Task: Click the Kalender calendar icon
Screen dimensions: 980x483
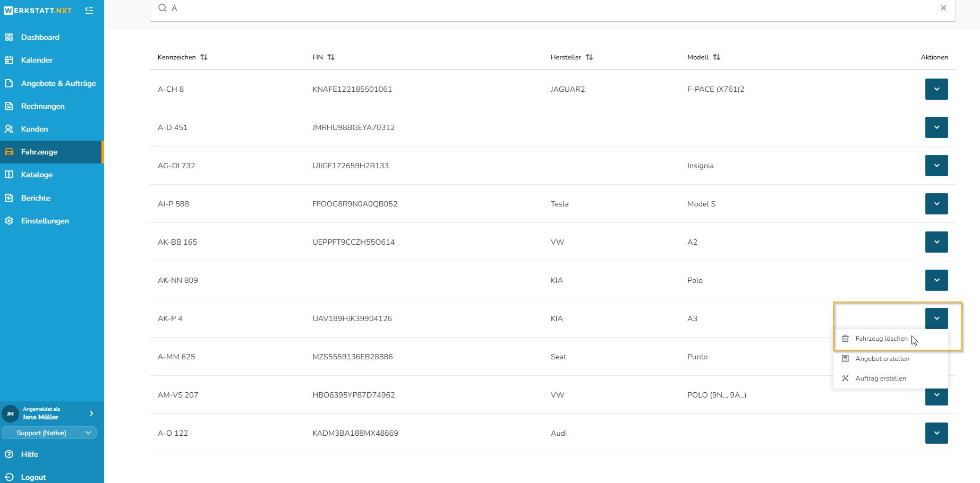Action: (x=9, y=60)
